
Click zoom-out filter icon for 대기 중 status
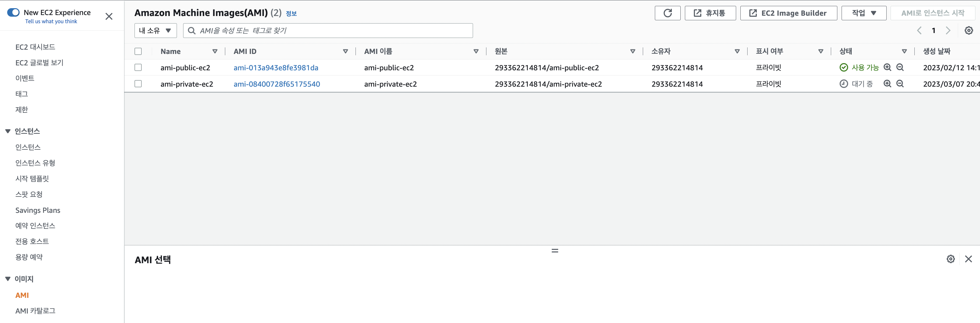point(900,84)
